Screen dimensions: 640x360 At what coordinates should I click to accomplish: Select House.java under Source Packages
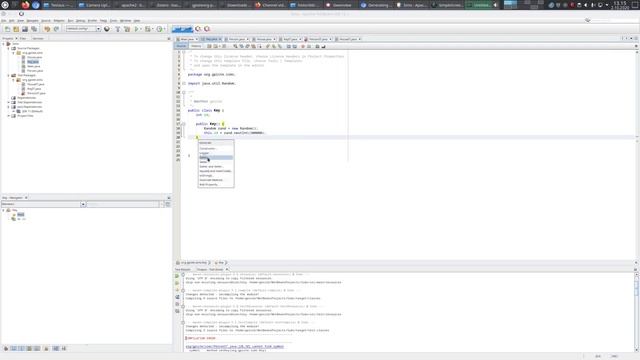pos(34,58)
